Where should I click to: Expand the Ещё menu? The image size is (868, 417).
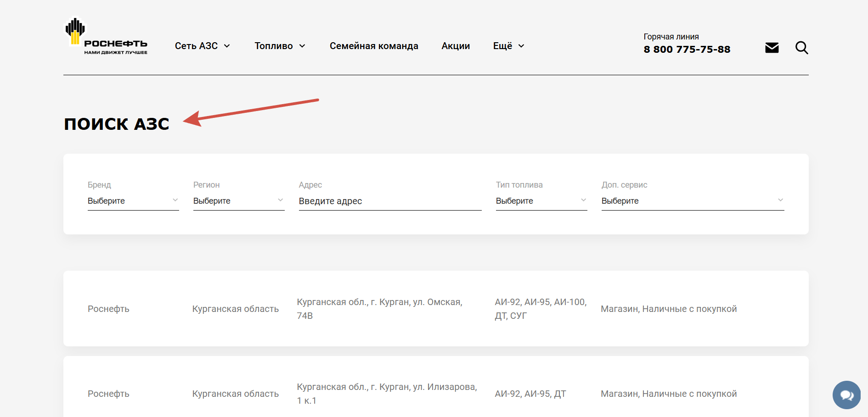(x=509, y=46)
